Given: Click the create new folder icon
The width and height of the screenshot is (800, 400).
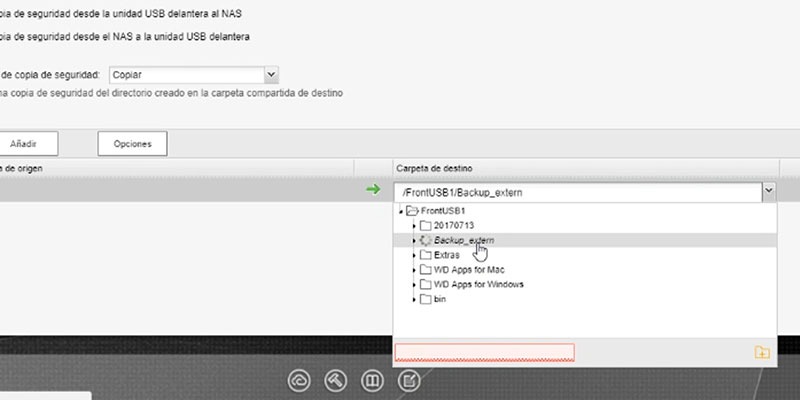Looking at the screenshot, I should (x=762, y=353).
